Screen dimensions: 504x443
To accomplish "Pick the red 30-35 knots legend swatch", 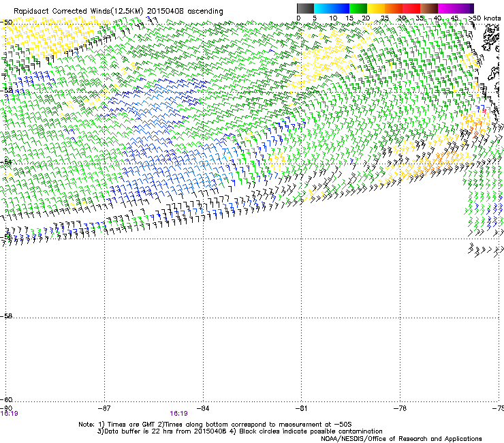I will point(411,8).
